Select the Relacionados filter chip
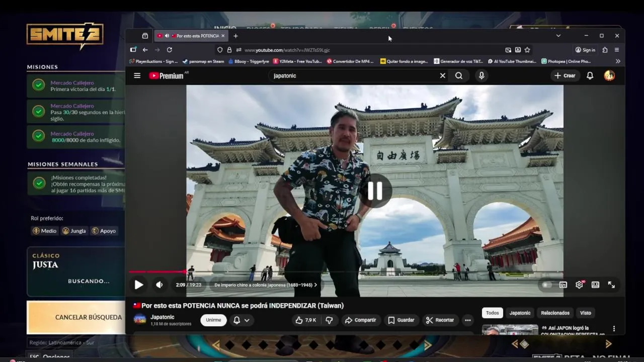 point(555,313)
